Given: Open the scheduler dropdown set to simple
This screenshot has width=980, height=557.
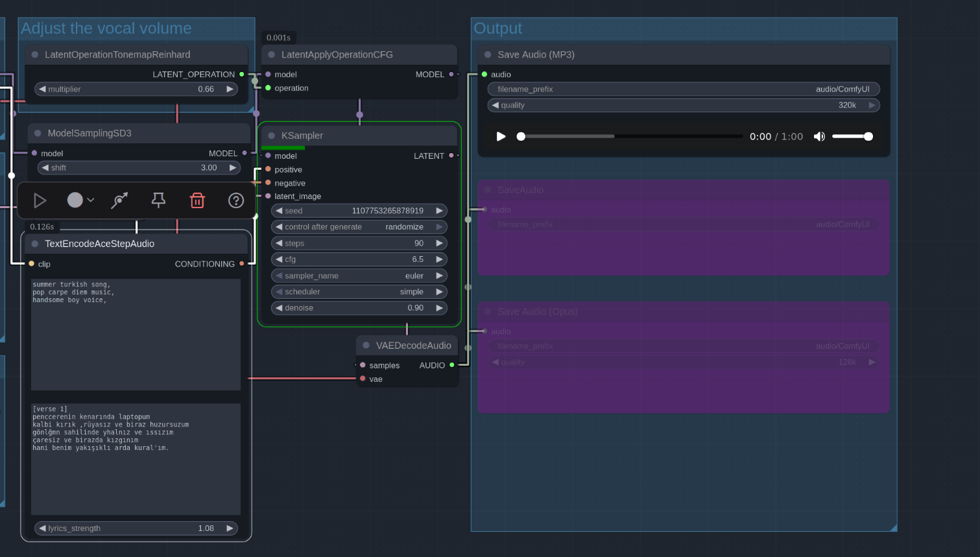Looking at the screenshot, I should [x=359, y=292].
